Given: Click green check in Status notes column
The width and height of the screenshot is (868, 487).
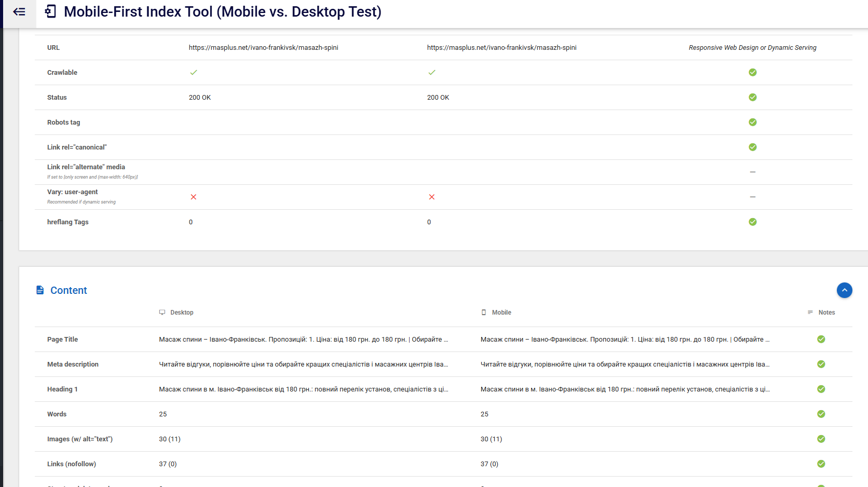Looking at the screenshot, I should [x=753, y=97].
